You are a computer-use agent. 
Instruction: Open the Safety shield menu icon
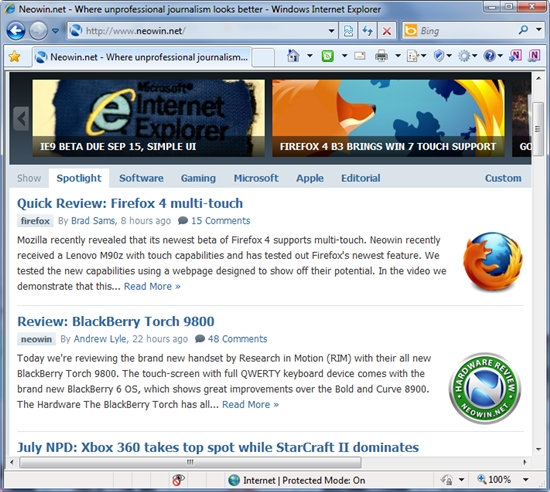tap(442, 56)
